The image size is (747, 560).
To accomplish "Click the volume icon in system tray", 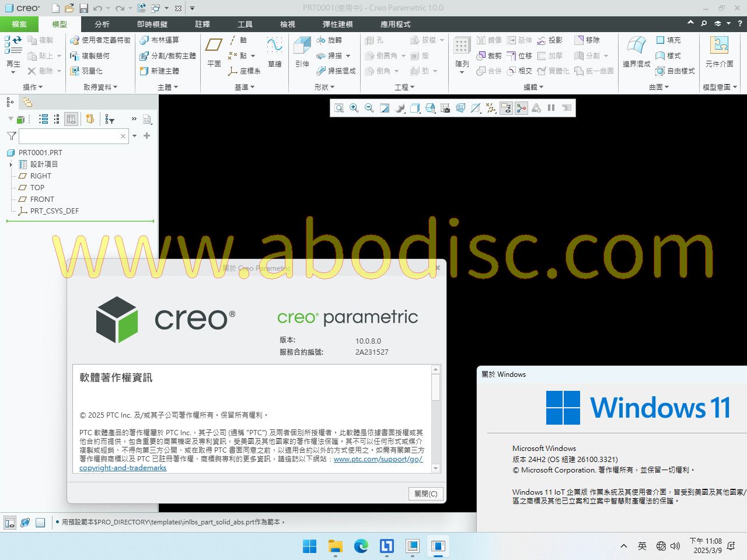I will coord(675,547).
